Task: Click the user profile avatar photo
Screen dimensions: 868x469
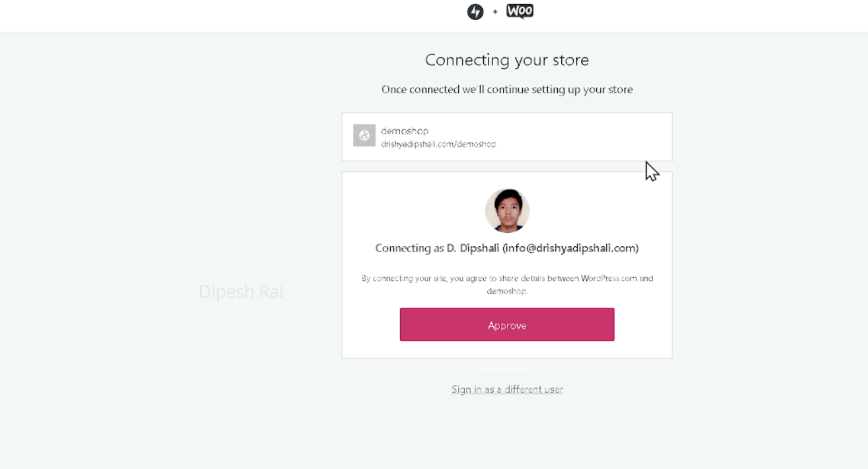Action: 507,211
